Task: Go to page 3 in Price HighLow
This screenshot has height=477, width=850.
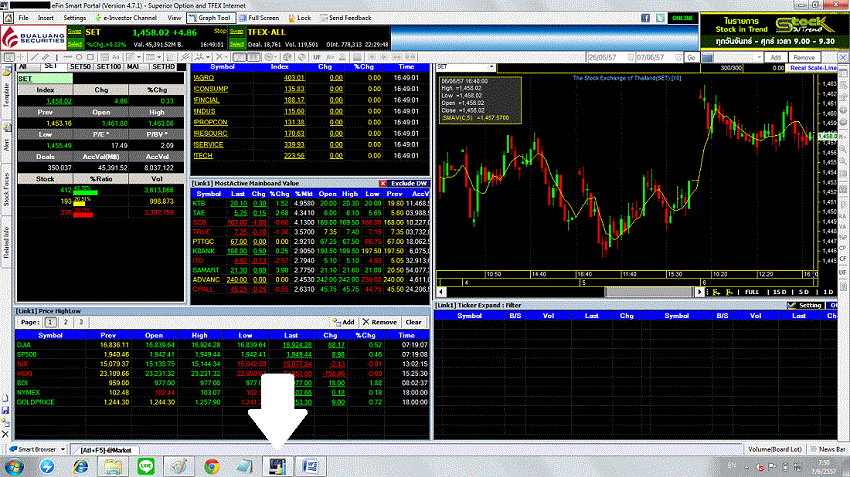Action: (x=81, y=323)
